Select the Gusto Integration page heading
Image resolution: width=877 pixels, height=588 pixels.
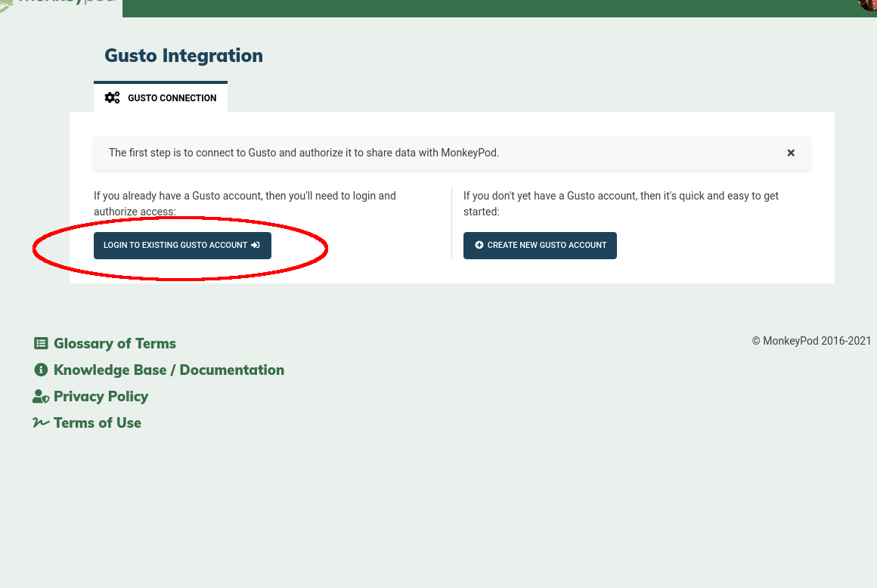pyautogui.click(x=184, y=55)
